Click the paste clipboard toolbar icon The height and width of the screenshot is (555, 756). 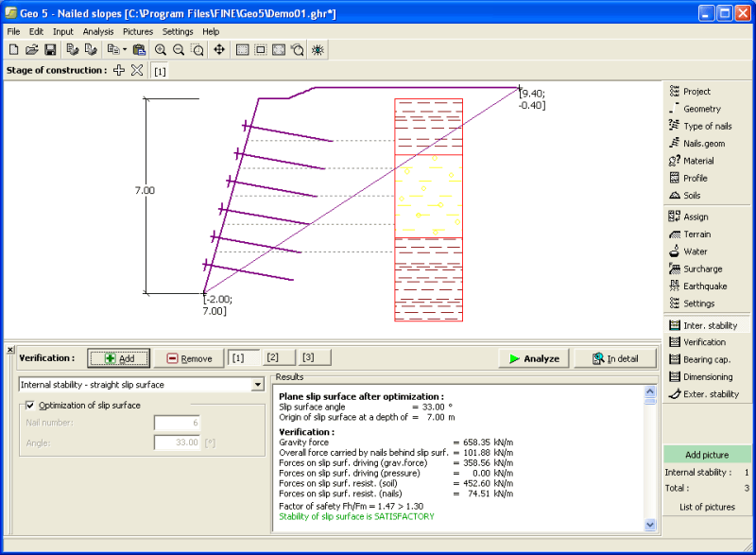click(x=139, y=50)
